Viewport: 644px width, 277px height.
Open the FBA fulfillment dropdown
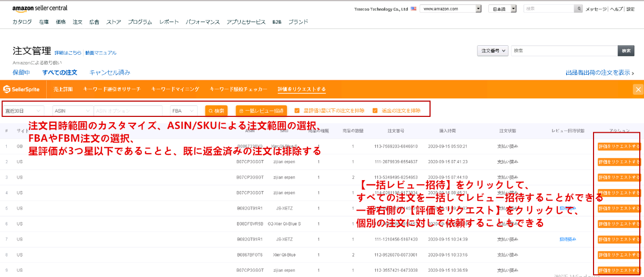[x=183, y=111]
